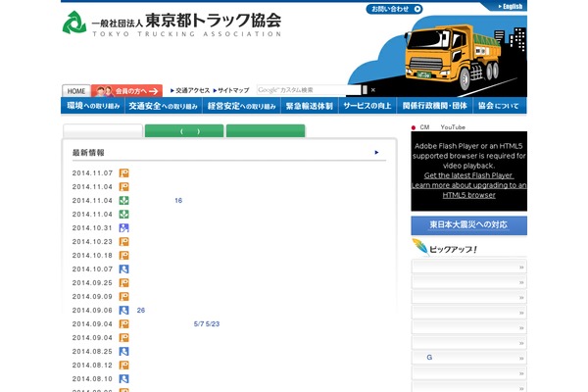Click into the Google custom search field

pyautogui.click(x=309, y=90)
